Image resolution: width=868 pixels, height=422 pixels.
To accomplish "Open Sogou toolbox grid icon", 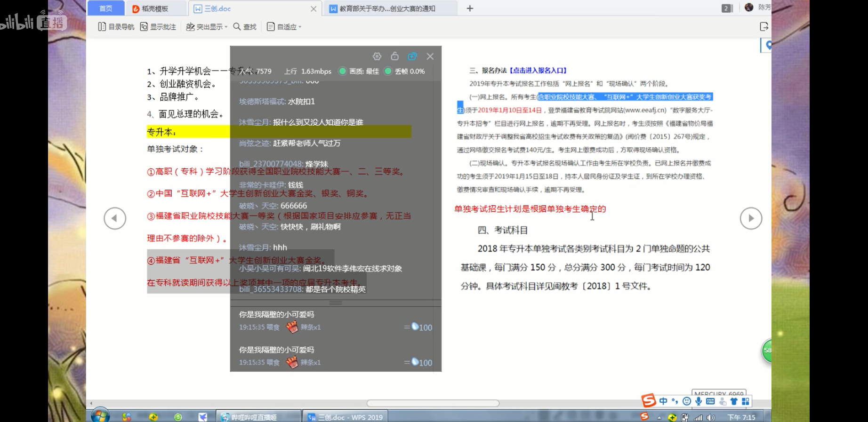I will tap(746, 401).
